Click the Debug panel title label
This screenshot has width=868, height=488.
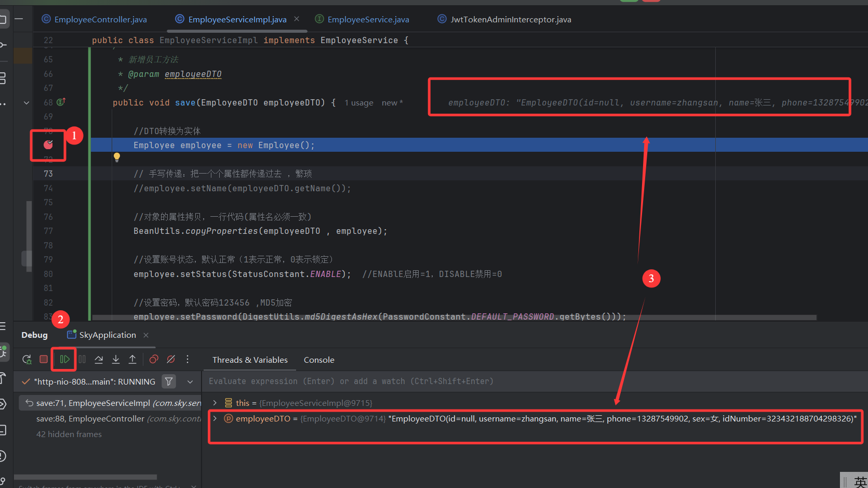[34, 335]
